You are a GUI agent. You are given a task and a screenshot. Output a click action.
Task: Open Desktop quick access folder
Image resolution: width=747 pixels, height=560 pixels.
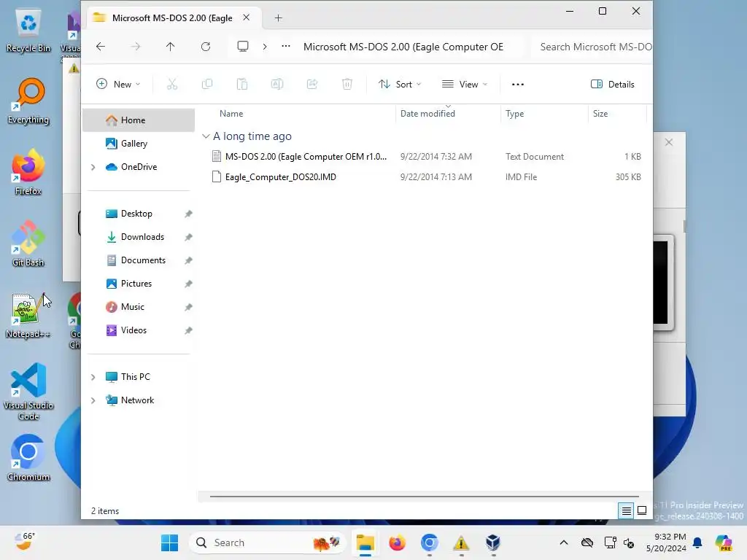[x=136, y=214]
